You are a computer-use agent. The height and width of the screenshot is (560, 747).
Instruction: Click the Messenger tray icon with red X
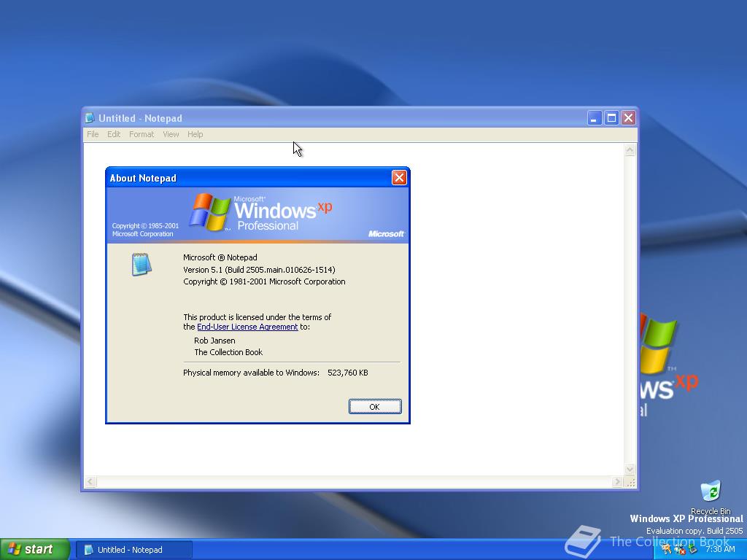679,550
